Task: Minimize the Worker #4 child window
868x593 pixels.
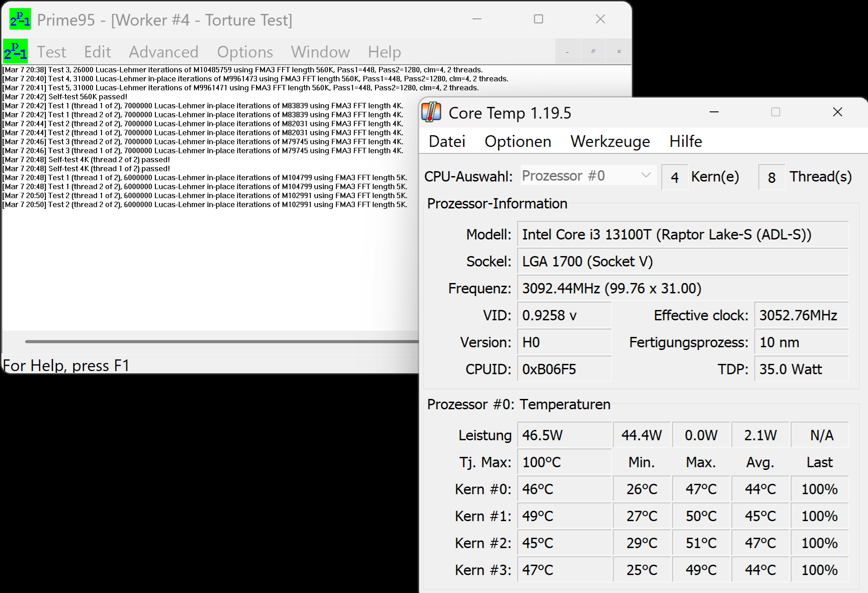Action: tap(567, 52)
